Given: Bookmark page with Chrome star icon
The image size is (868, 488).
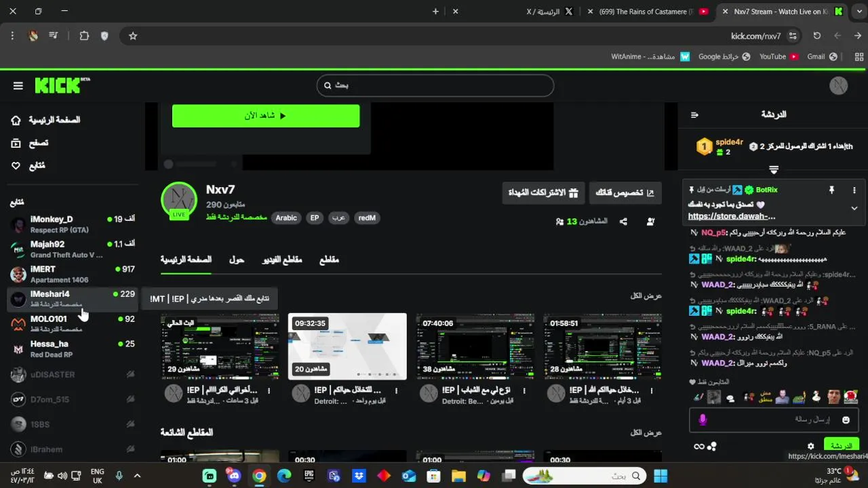Looking at the screenshot, I should [x=133, y=36].
